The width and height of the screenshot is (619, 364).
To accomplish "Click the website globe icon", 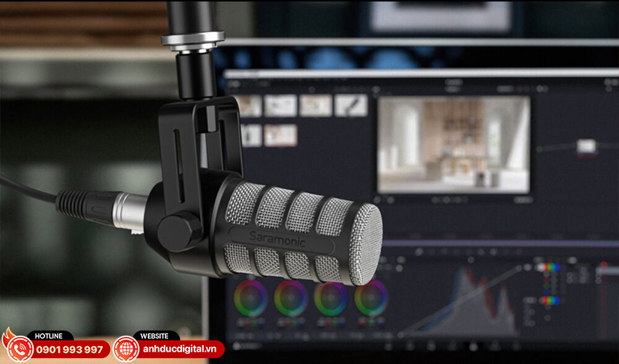I will (x=126, y=349).
